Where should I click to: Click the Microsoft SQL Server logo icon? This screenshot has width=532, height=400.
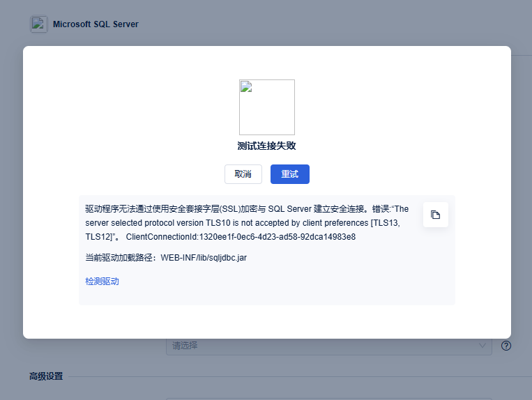pyautogui.click(x=38, y=24)
